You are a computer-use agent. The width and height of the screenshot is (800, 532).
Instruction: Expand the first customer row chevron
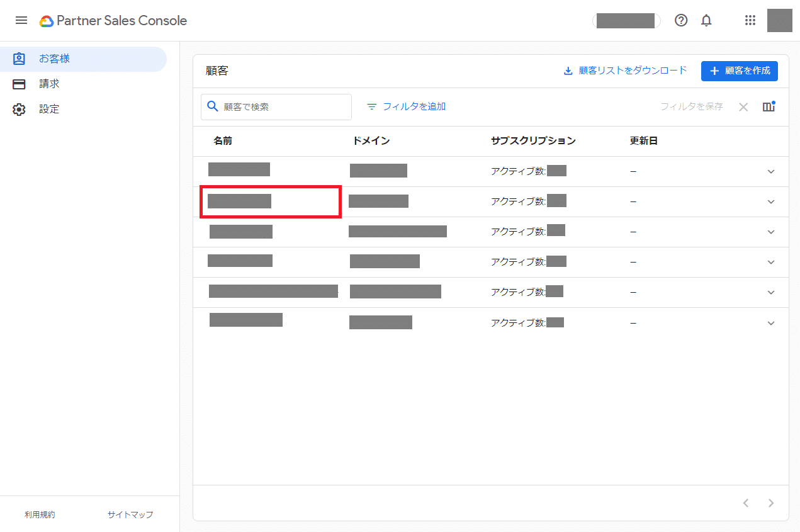(771, 172)
